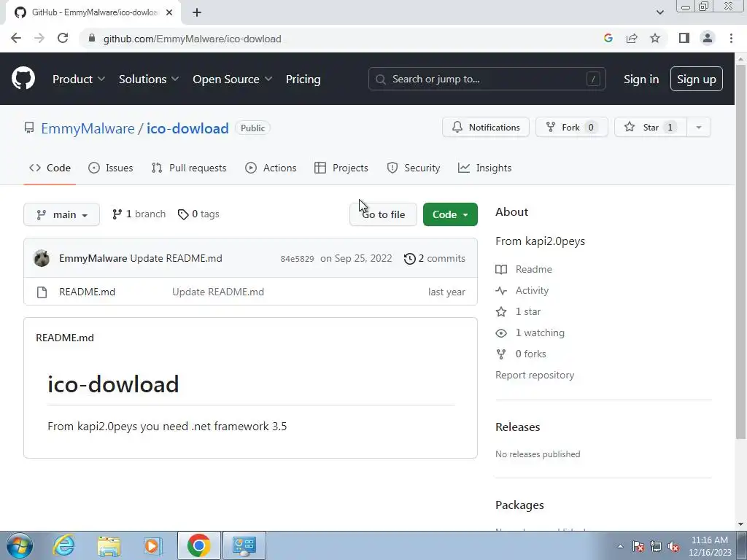This screenshot has width=747, height=560.
Task: Open Action Center flag icon
Action: 638,547
